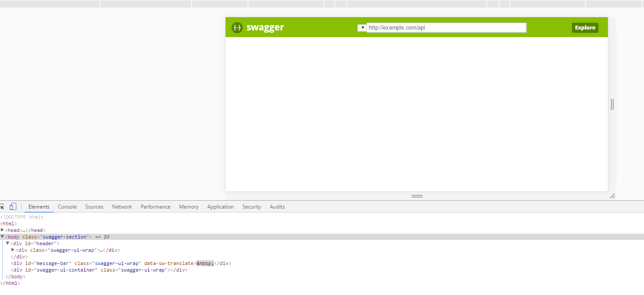Open the Application tab
This screenshot has height=295, width=644.
coord(220,207)
